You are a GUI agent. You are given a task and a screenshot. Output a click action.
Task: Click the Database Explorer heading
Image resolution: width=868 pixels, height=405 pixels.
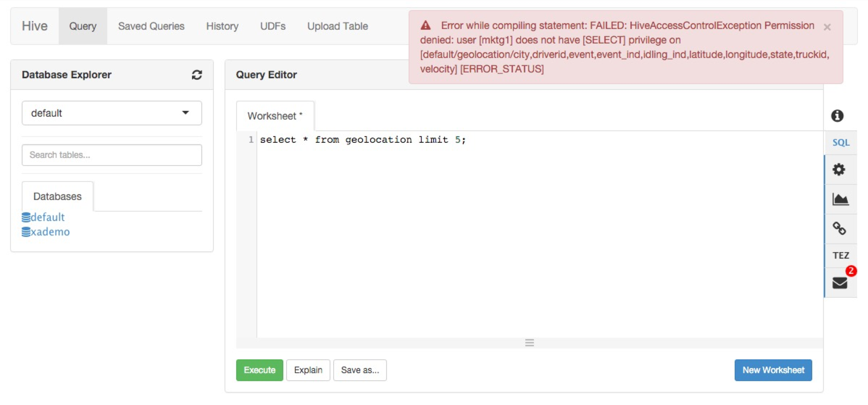pyautogui.click(x=66, y=75)
